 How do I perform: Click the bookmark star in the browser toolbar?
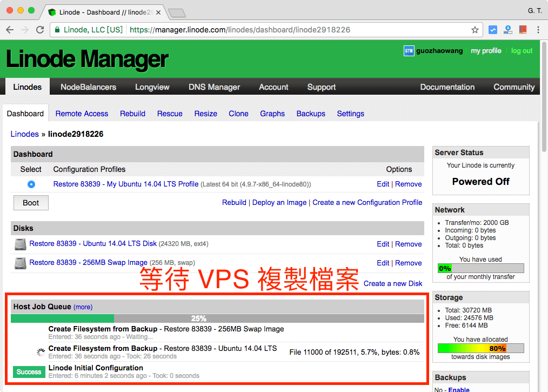pyautogui.click(x=475, y=30)
